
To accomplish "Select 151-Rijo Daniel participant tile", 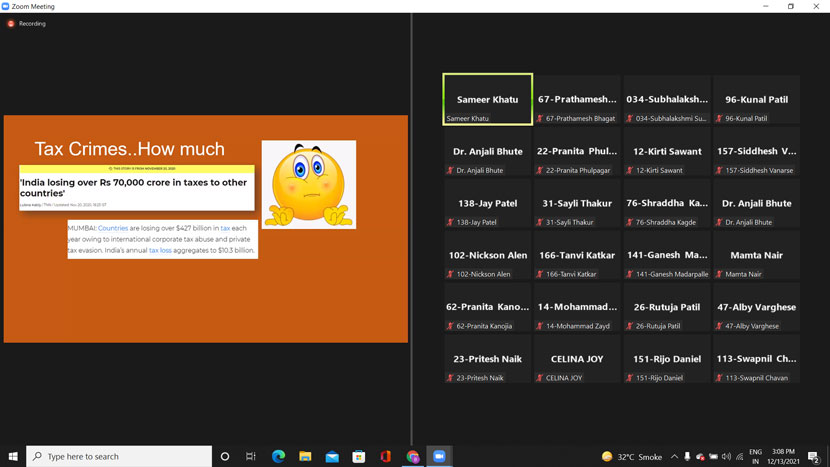I will pyautogui.click(x=667, y=359).
